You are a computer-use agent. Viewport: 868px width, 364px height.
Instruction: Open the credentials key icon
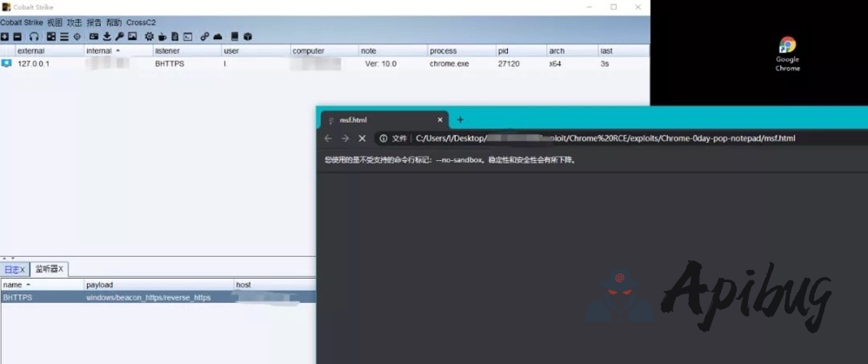119,37
